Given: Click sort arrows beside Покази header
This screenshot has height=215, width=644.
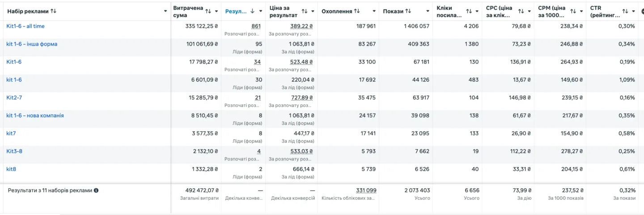Looking at the screenshot, I should click(408, 11).
